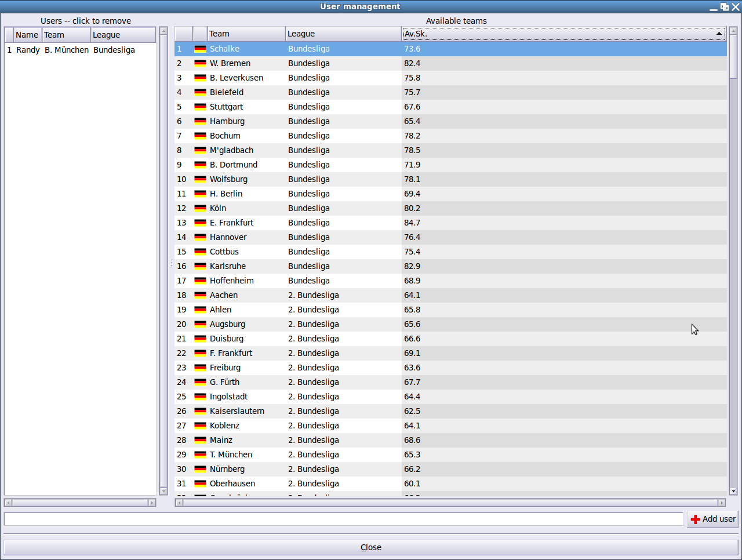Click the flag icon next to E. Frankfurt
The width and height of the screenshot is (742, 560).
tap(200, 223)
